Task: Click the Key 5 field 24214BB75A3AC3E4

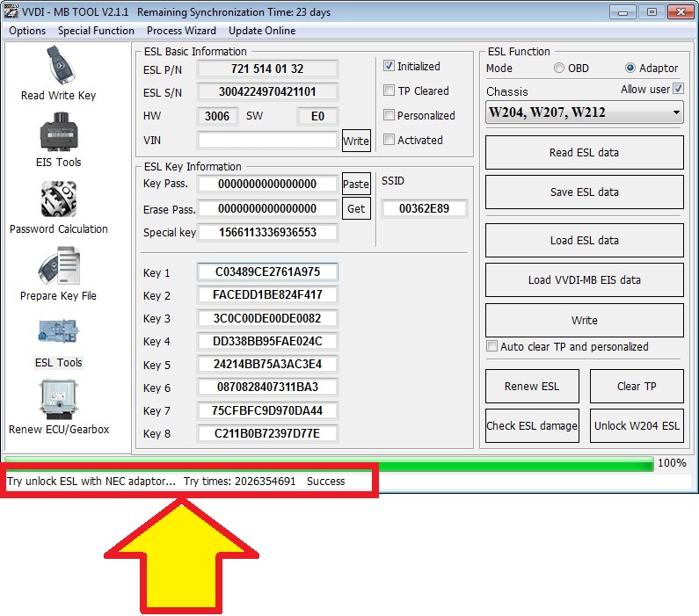Action: [267, 364]
